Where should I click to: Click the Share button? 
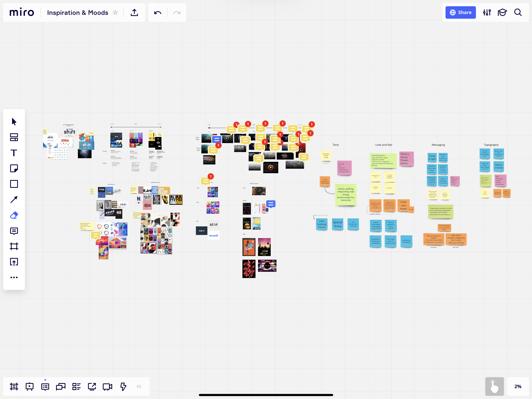tap(460, 13)
